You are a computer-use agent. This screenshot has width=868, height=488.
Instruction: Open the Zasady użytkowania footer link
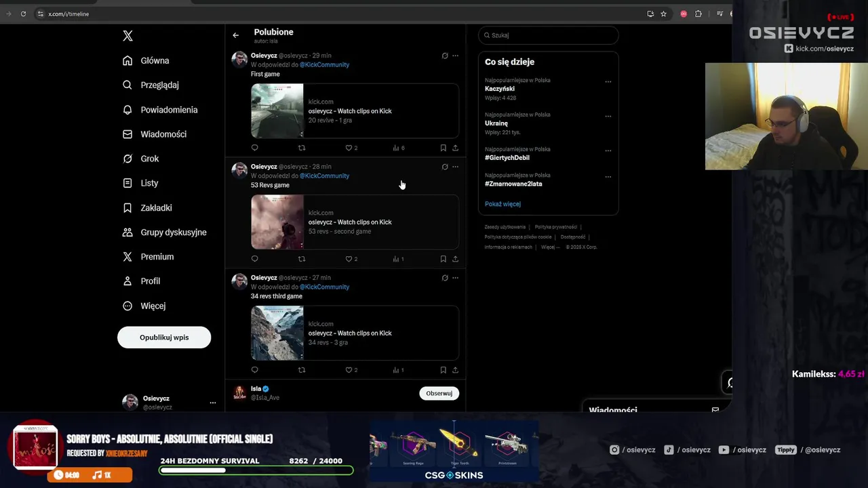[x=505, y=227]
